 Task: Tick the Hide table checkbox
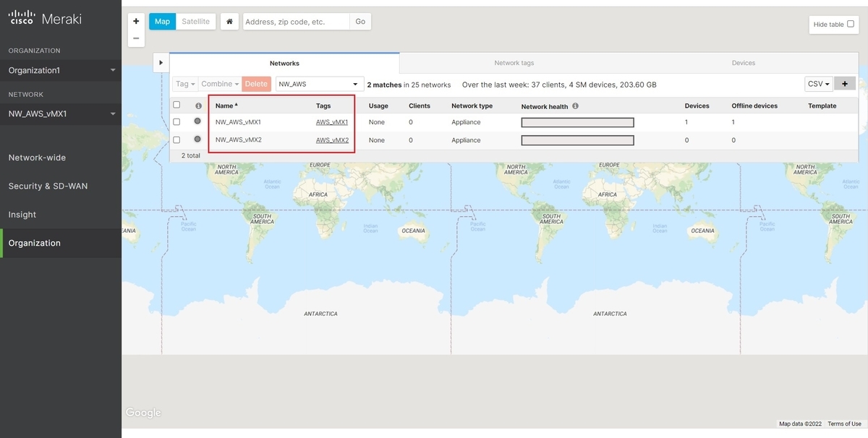click(851, 24)
